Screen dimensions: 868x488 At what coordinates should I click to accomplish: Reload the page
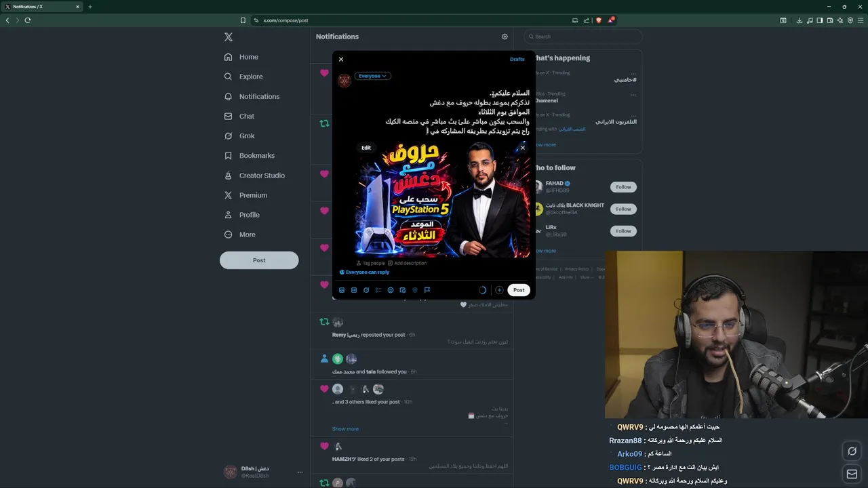point(28,20)
